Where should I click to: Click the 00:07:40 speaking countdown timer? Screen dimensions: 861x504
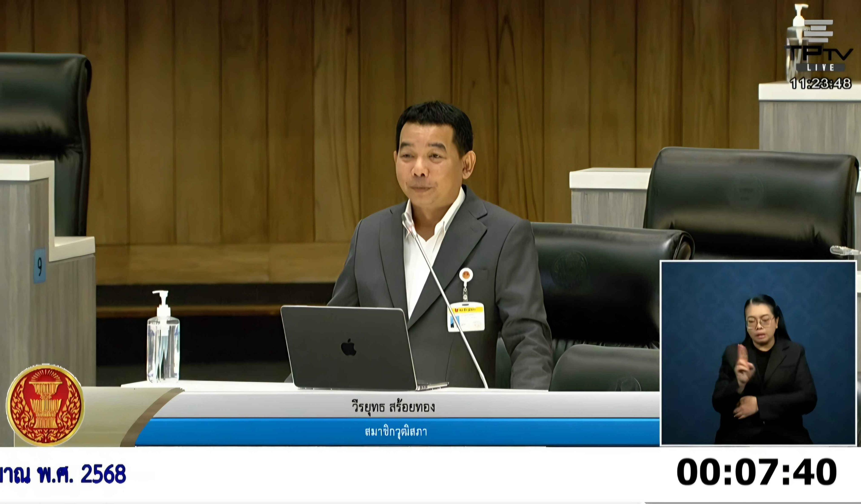coord(757,472)
